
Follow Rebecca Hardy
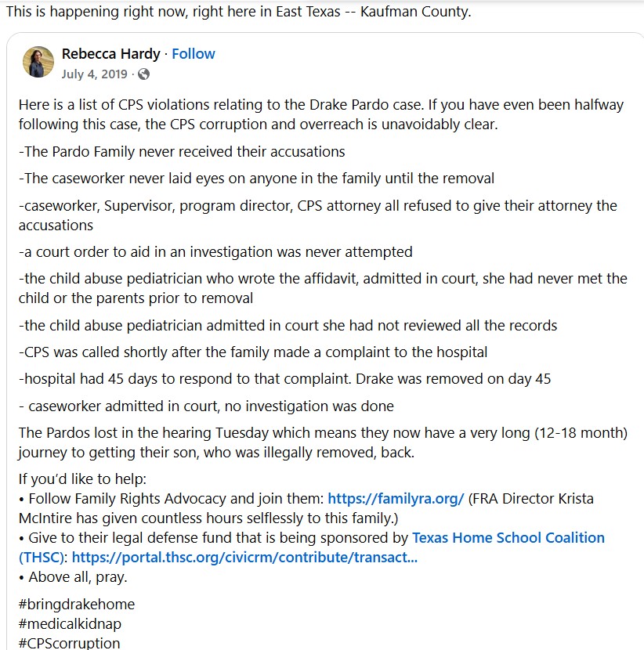[x=193, y=54]
